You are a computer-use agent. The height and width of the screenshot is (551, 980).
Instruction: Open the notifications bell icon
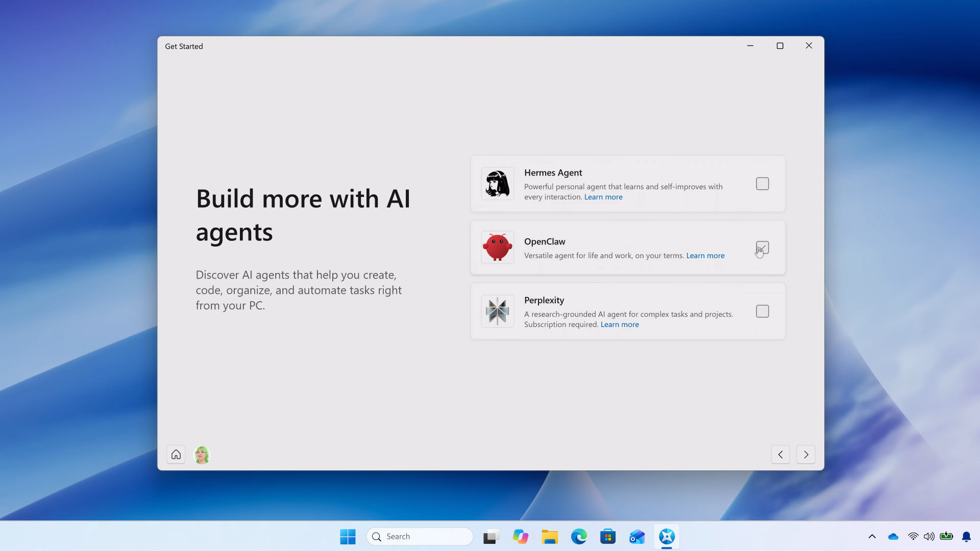(x=966, y=536)
